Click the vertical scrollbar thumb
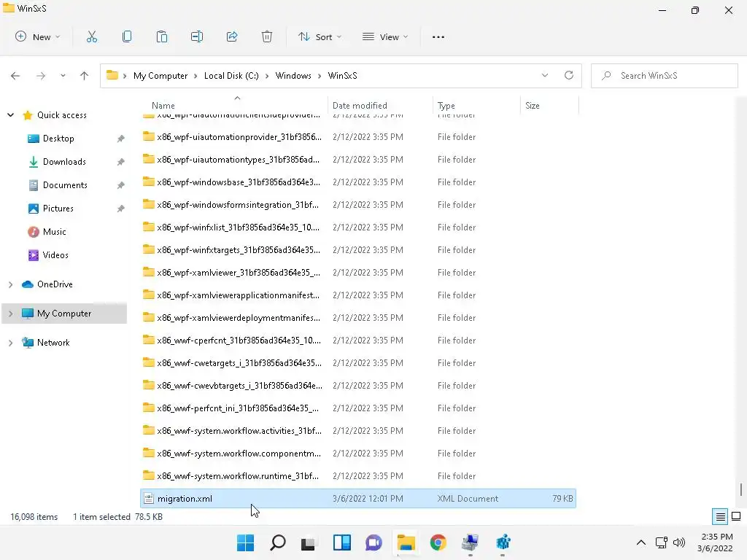 click(741, 489)
